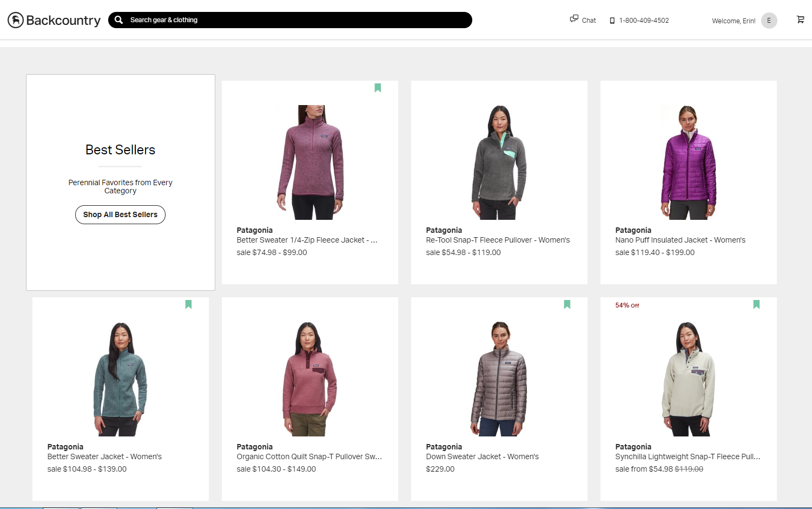Open Down Sweater Jacket - Women's title
Screen dimensions: 812x509
[x=482, y=456]
